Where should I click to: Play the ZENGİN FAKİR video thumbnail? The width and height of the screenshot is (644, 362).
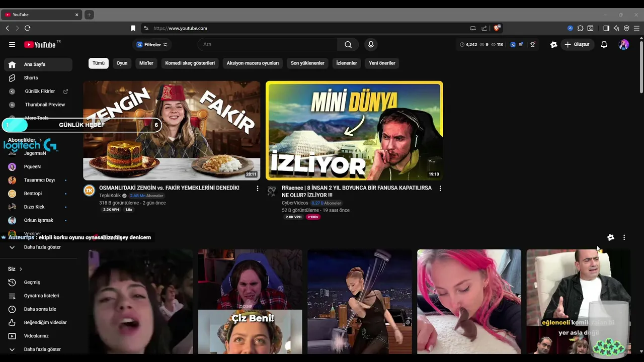(172, 131)
